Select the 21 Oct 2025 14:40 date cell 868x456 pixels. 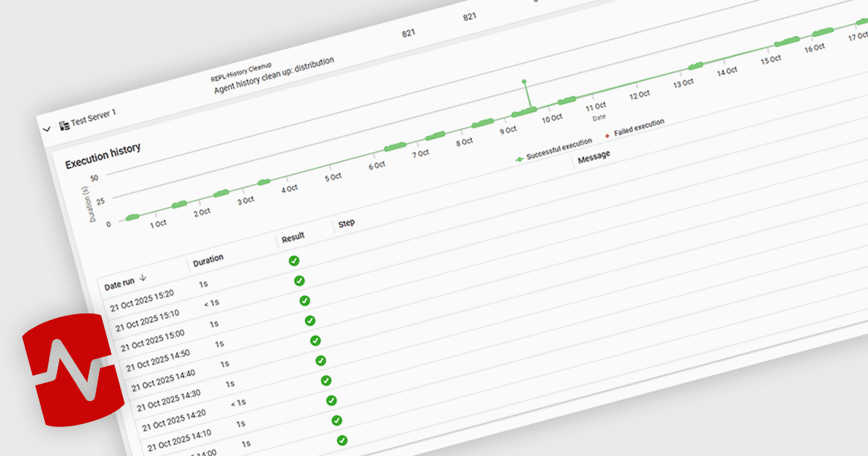pyautogui.click(x=163, y=381)
